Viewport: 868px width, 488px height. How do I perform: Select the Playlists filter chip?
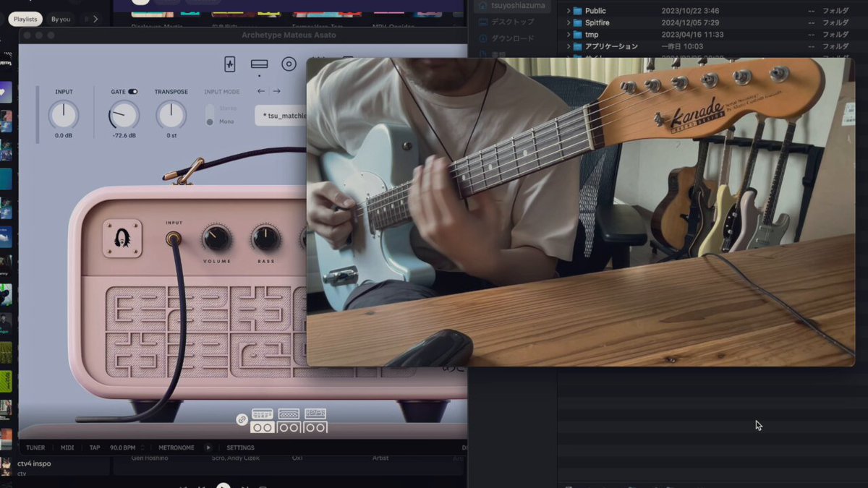pyautogui.click(x=25, y=20)
